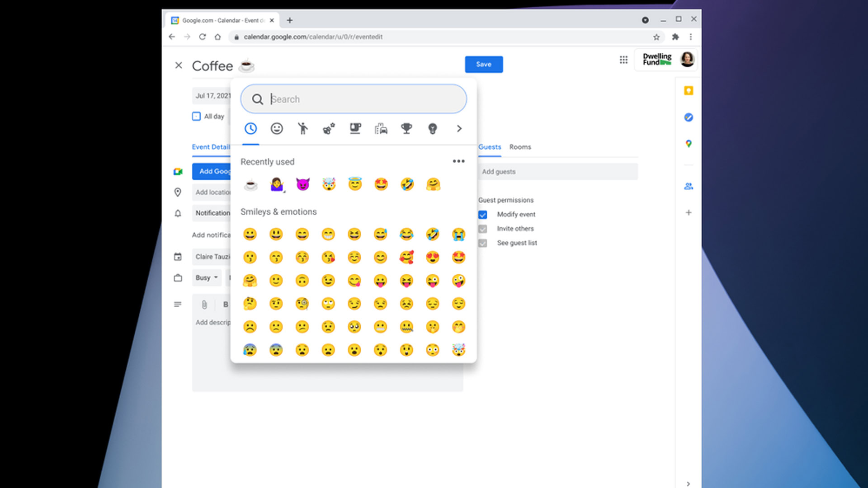
Task: Click the blue Save button
Action: click(x=483, y=64)
